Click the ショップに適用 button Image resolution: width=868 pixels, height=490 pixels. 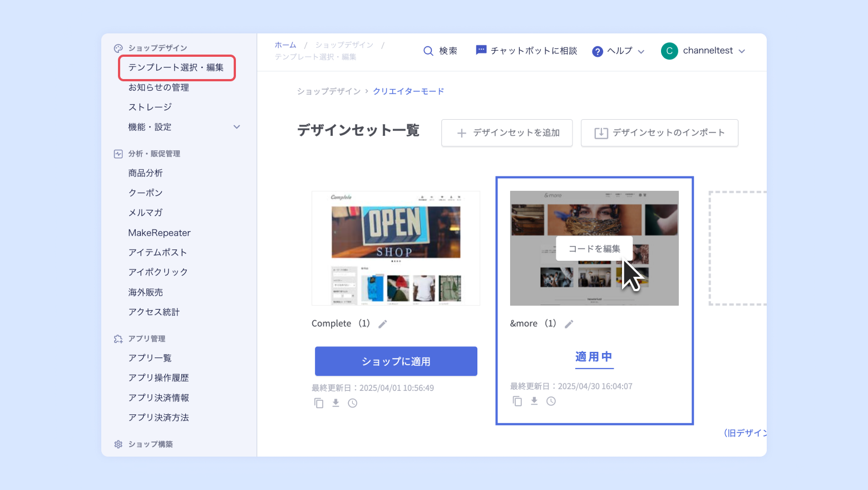click(x=396, y=361)
